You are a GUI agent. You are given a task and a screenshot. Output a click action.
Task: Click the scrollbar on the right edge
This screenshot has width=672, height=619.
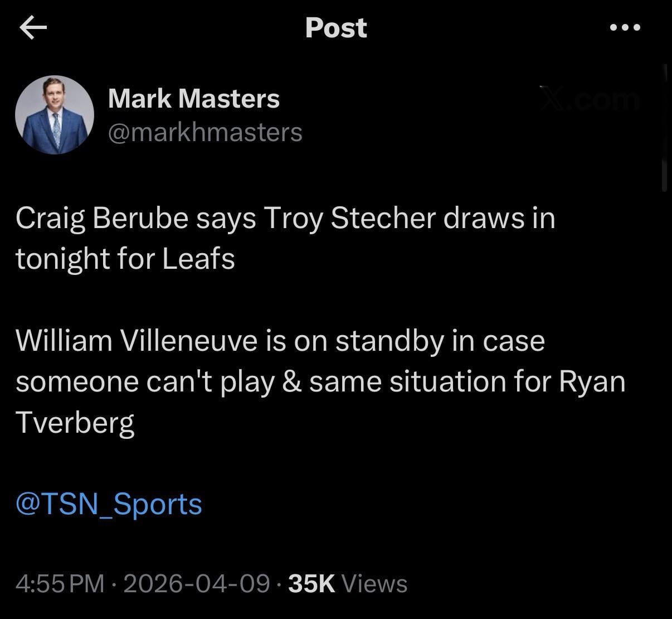pyautogui.click(x=664, y=128)
